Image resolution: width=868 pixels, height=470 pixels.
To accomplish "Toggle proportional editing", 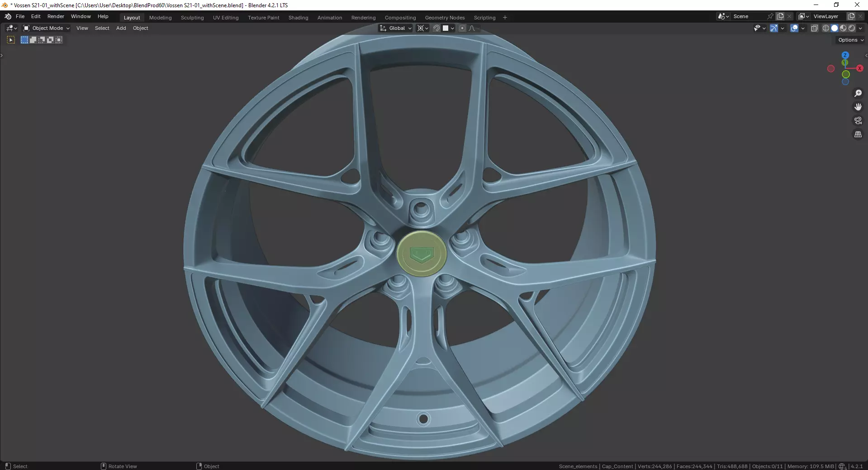I will pyautogui.click(x=462, y=28).
